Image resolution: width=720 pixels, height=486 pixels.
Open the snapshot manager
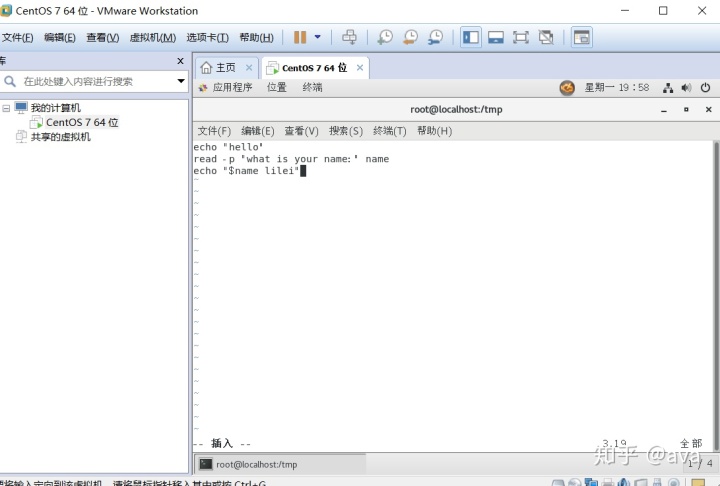(435, 37)
